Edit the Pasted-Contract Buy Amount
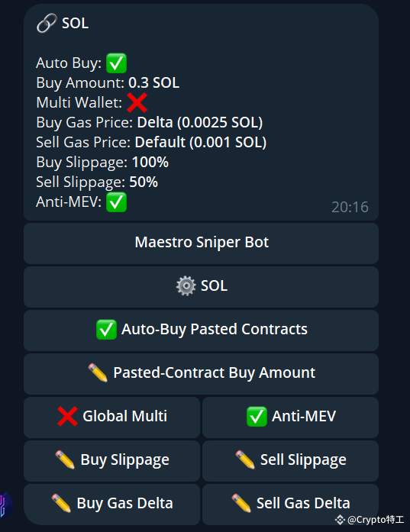The height and width of the screenshot is (532, 410). [201, 374]
